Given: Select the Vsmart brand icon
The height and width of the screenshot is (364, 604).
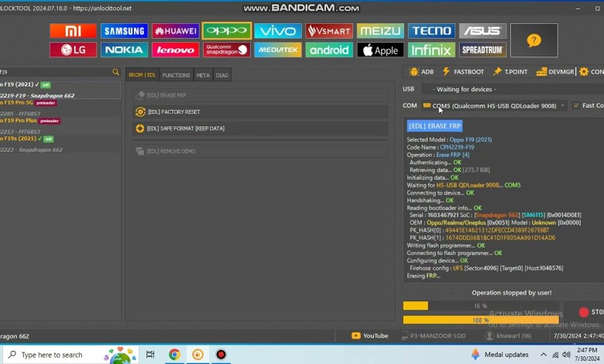Looking at the screenshot, I should click(x=329, y=31).
